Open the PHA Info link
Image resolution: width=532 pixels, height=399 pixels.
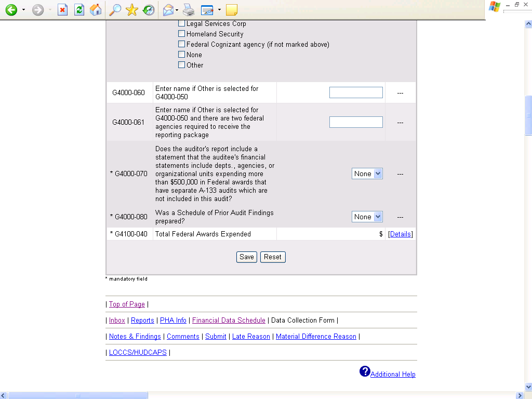click(173, 320)
